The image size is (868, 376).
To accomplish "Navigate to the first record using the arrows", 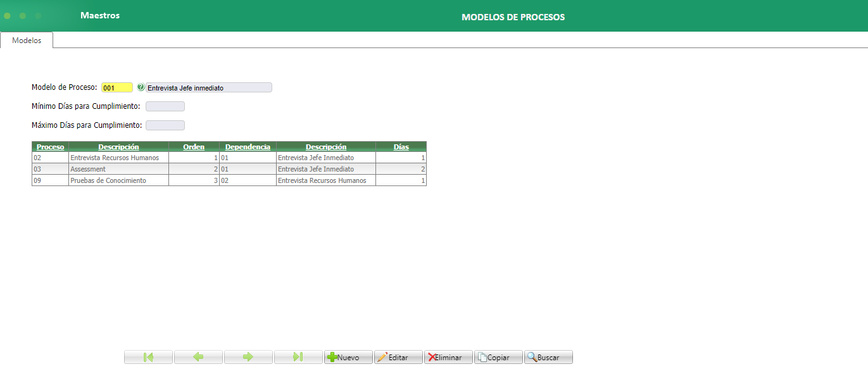I will click(x=148, y=356).
